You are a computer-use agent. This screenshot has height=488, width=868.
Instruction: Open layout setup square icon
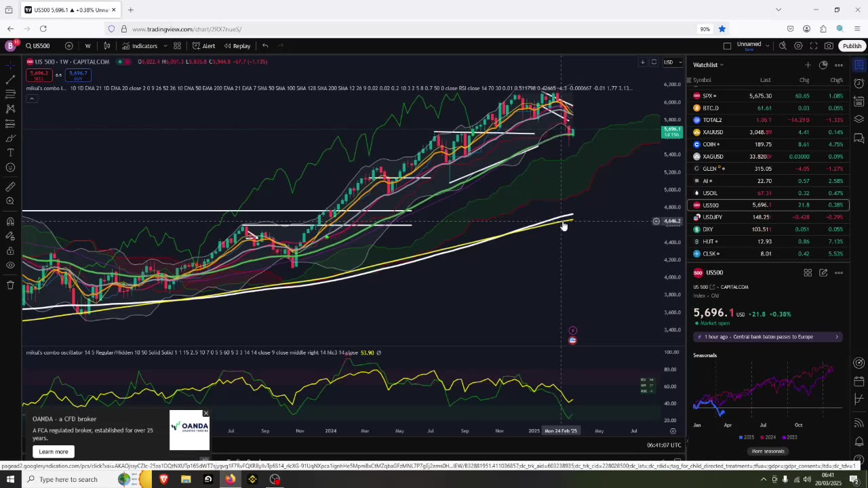[x=727, y=46]
